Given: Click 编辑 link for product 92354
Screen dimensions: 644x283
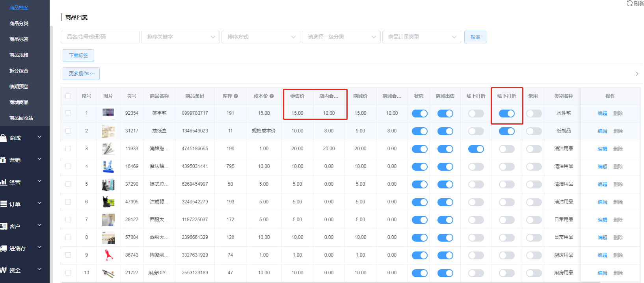Looking at the screenshot, I should pyautogui.click(x=602, y=114).
